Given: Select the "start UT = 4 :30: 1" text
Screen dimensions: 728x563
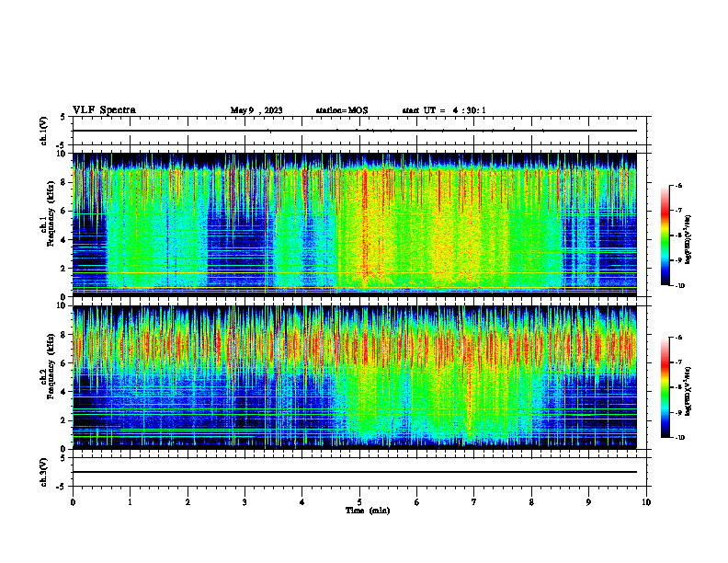Looking at the screenshot, I should 444,110.
